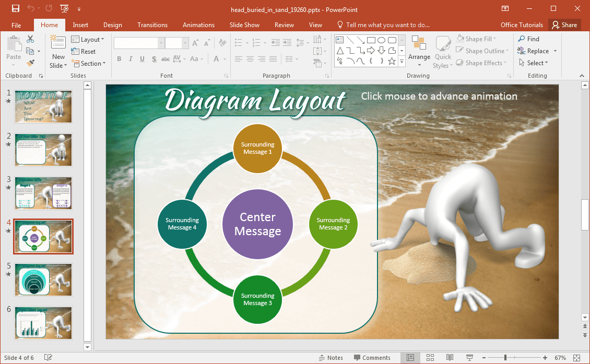Click Fit slide to current window icon

576,358
